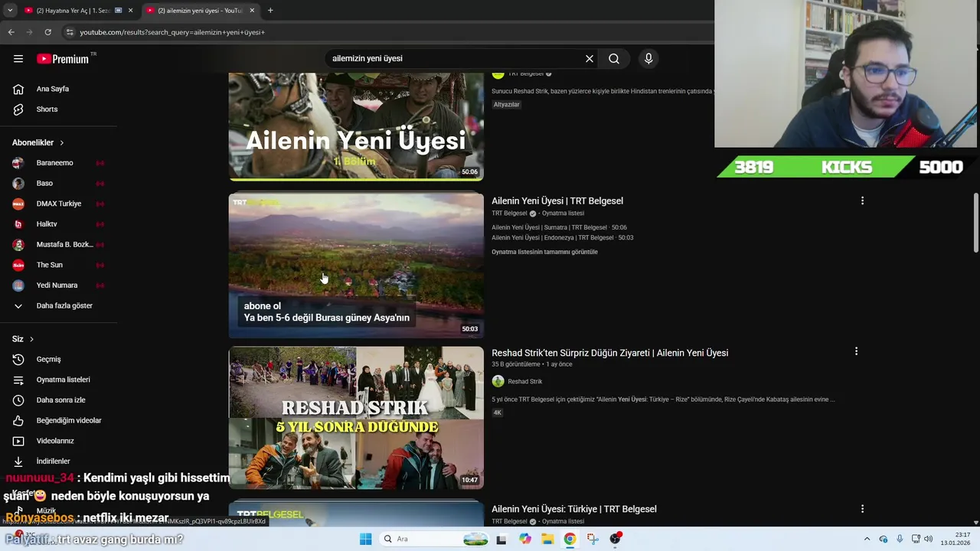Start voice search with microphone icon
Screen dimensions: 980x551
(x=648, y=58)
